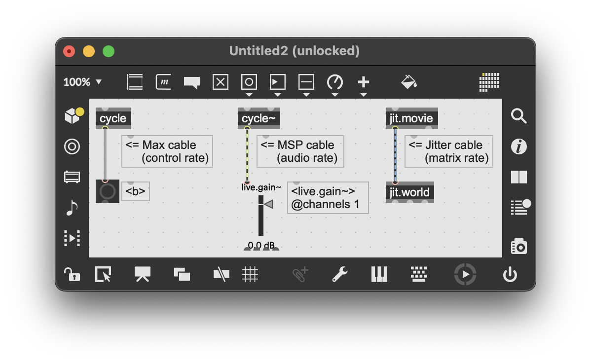This screenshot has width=591, height=364.
Task: Toggle the audio power button
Action: [x=510, y=274]
